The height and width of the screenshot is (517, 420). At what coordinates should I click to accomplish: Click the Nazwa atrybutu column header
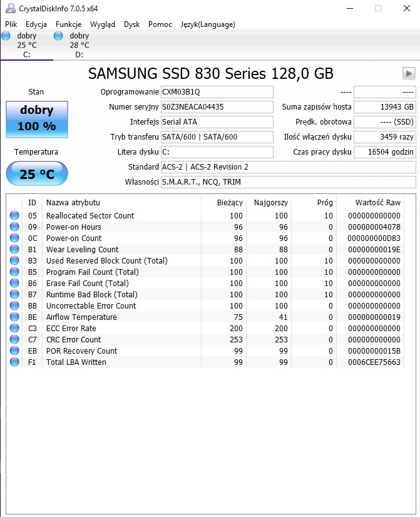coord(121,202)
